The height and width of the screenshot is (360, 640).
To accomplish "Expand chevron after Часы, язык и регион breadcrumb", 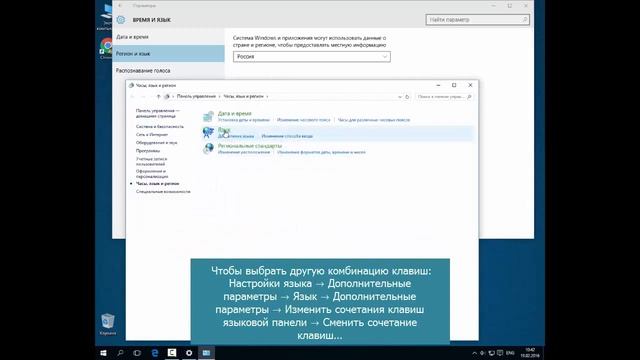I will [267, 97].
